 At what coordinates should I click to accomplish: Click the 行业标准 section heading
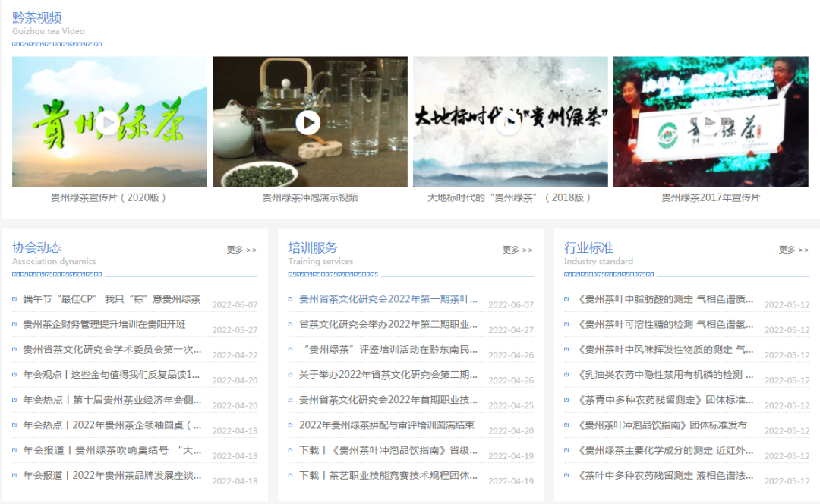tap(589, 247)
